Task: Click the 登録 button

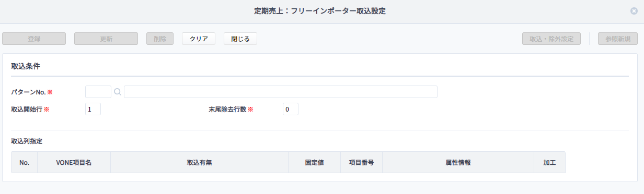Action: click(x=34, y=39)
